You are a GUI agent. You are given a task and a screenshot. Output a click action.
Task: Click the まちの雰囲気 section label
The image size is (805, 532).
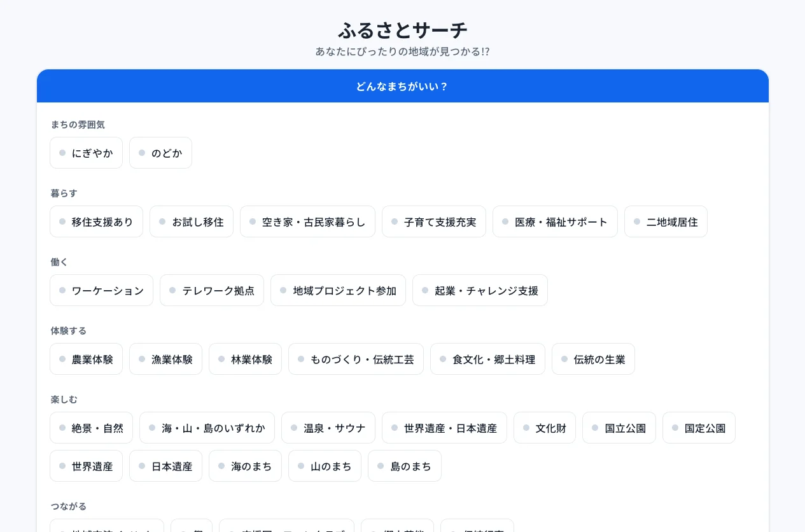(78, 124)
